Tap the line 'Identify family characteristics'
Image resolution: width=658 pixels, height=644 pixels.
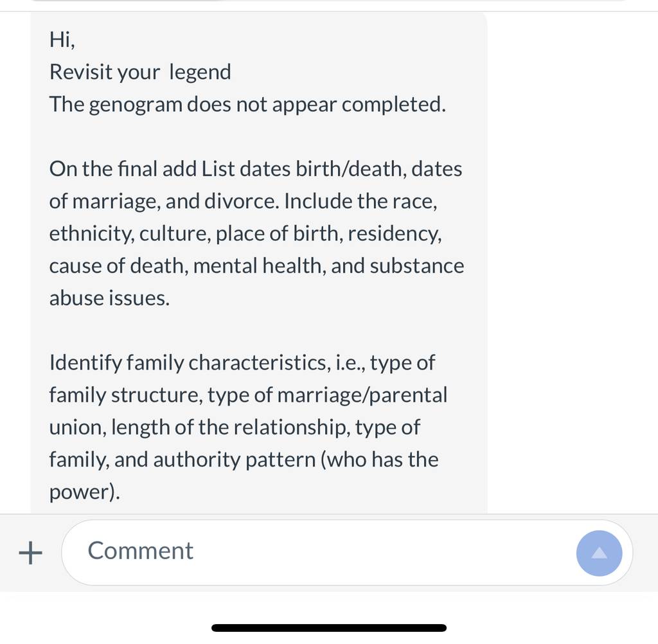click(242, 362)
